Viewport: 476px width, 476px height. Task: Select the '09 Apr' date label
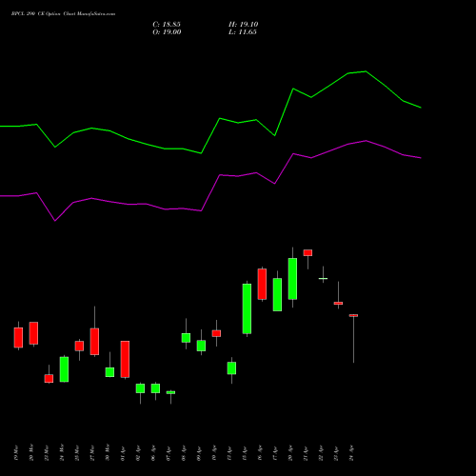[199, 453]
